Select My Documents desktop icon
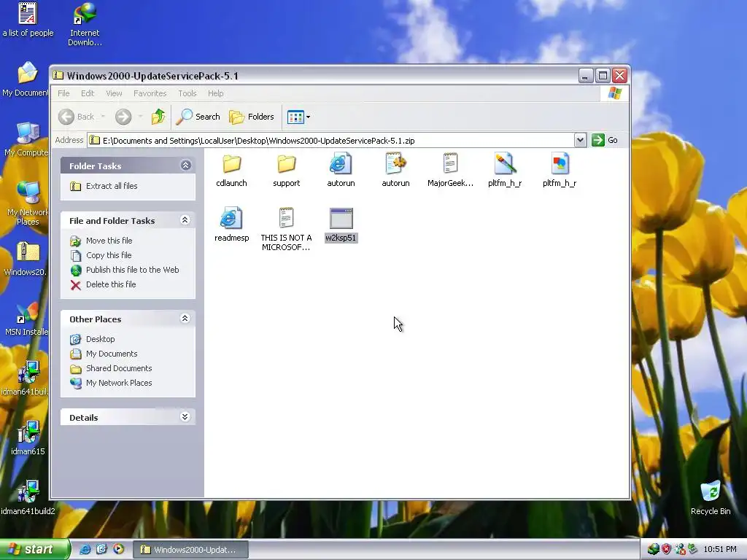Image resolution: width=747 pixels, height=560 pixels. pyautogui.click(x=25, y=79)
